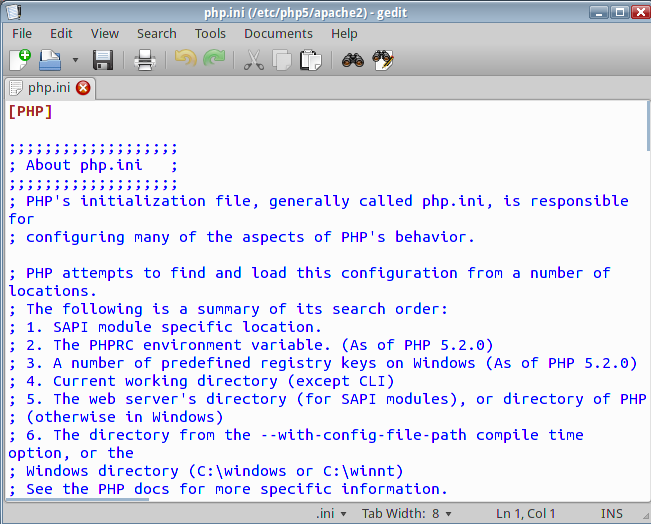The width and height of the screenshot is (651, 524).
Task: Close the gedit window
Action: pyautogui.click(x=641, y=12)
